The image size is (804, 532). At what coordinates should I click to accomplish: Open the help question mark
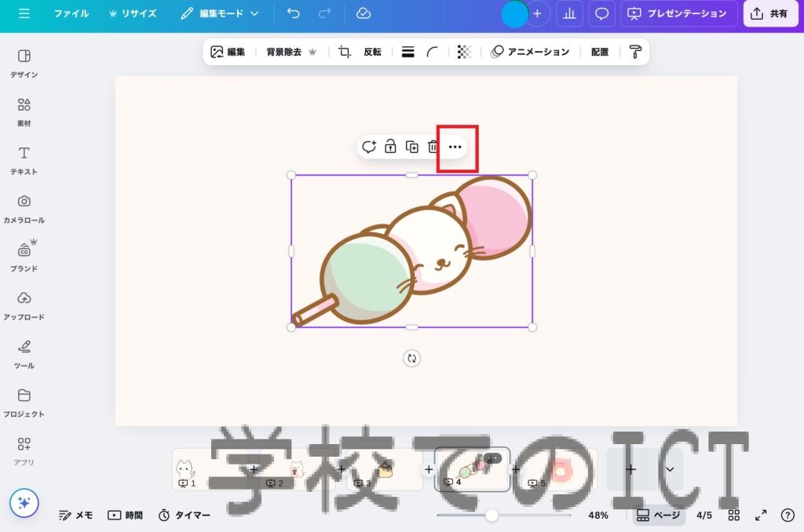(788, 515)
